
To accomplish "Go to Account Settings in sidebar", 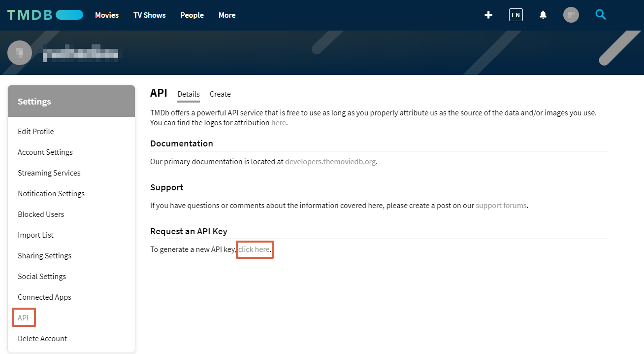I will pos(45,152).
